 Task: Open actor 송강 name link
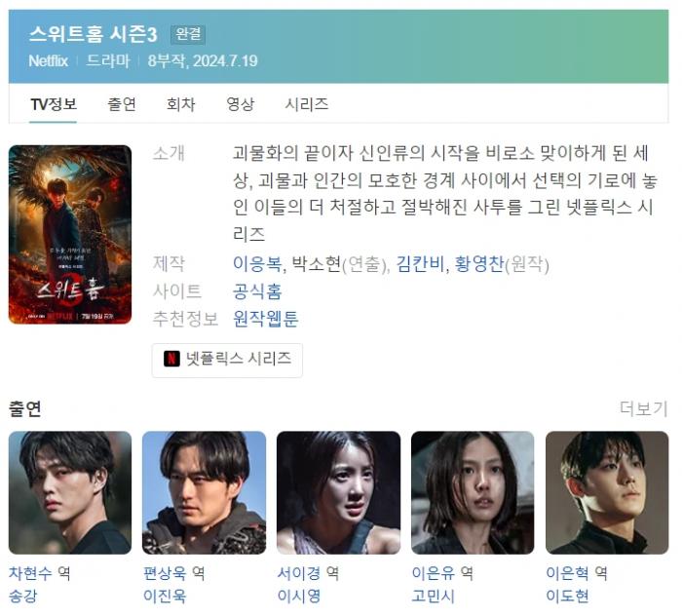point(23,596)
